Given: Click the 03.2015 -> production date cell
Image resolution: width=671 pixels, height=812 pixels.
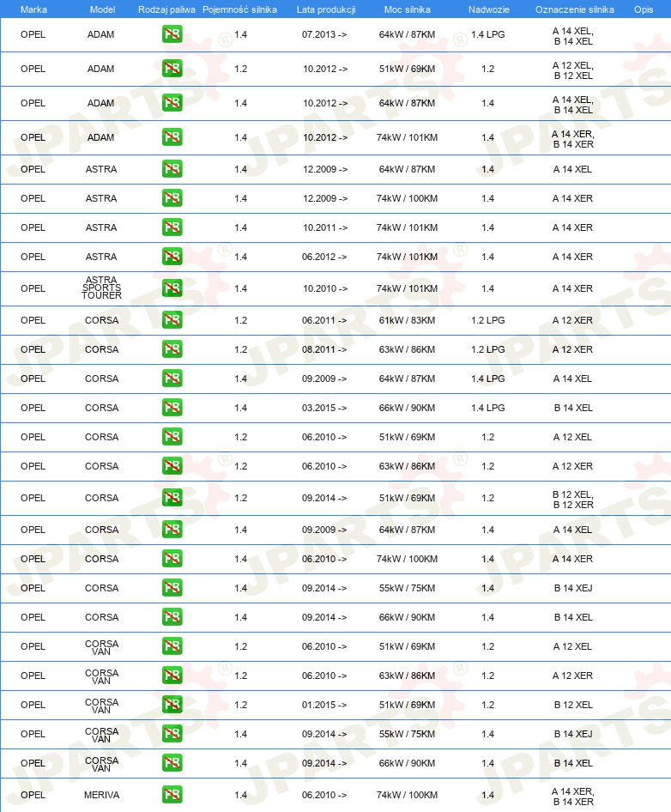Looking at the screenshot, I should [x=324, y=408].
